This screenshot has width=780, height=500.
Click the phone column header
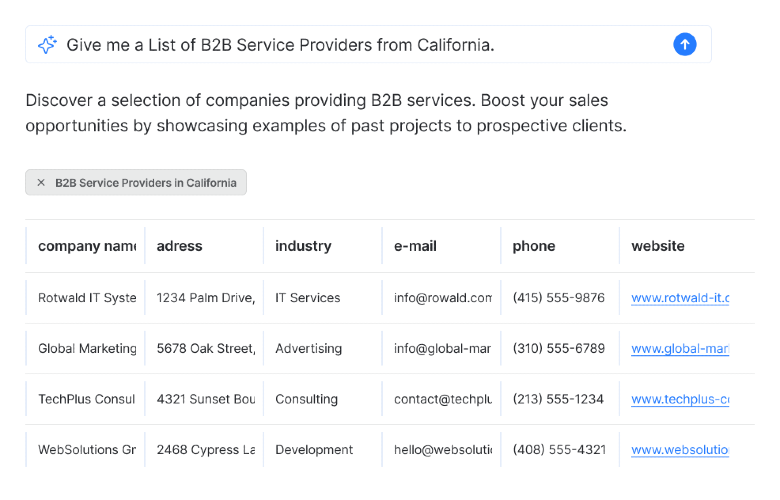click(x=534, y=246)
